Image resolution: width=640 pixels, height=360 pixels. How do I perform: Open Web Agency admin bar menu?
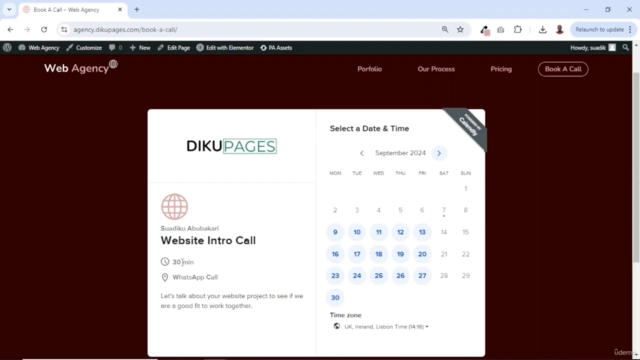coord(39,48)
